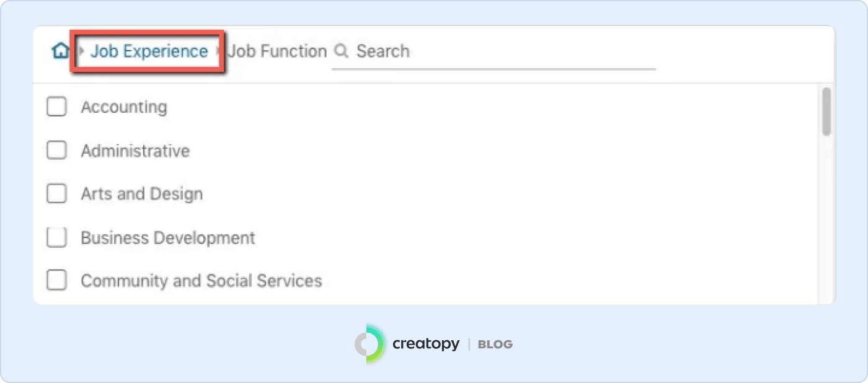Click the search magnifier icon
Viewport: 868px width, 383px height.
pos(341,51)
